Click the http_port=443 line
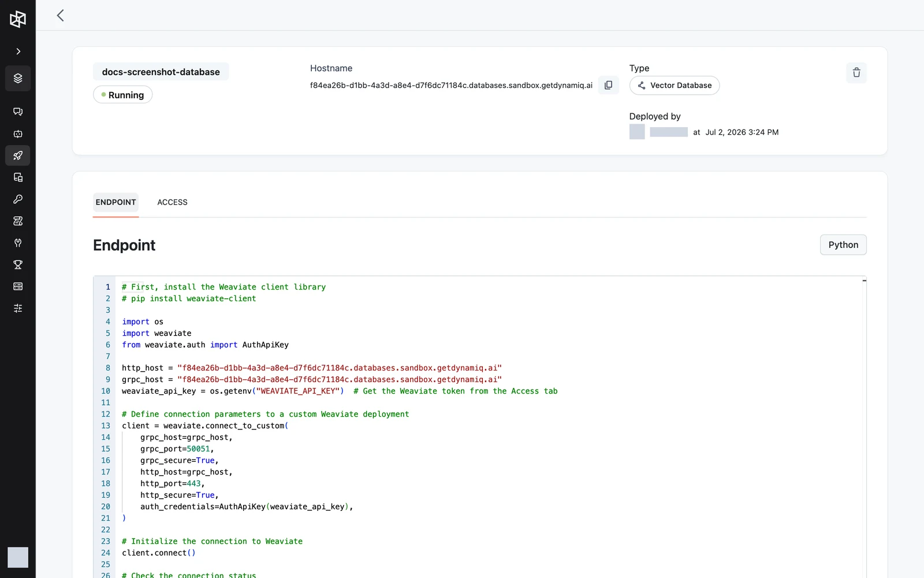Screen dimensions: 924x578 173,484
